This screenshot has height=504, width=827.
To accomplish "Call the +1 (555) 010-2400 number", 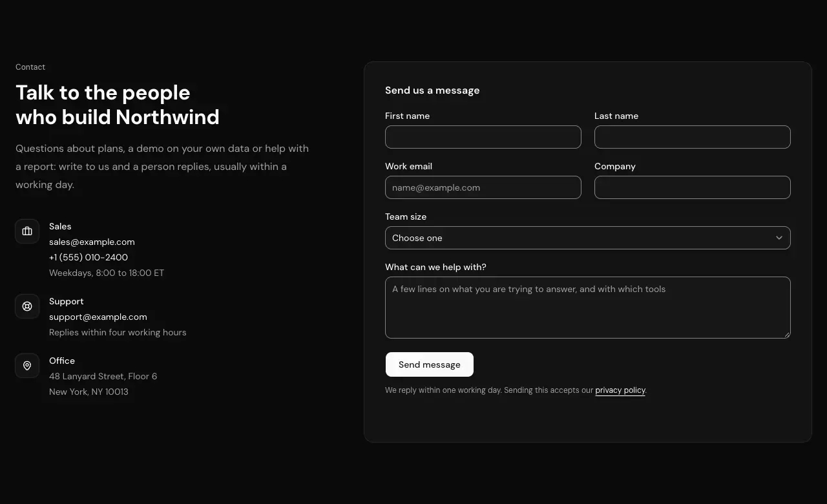I will pos(89,257).
